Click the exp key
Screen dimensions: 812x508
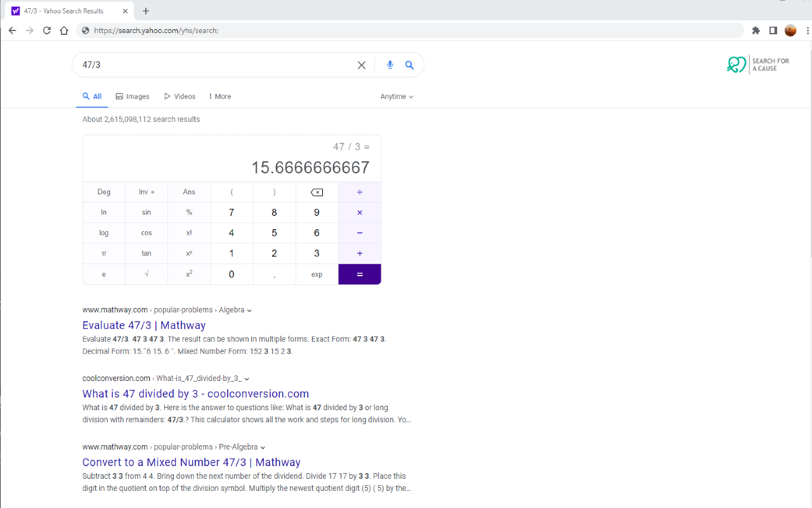pos(317,274)
